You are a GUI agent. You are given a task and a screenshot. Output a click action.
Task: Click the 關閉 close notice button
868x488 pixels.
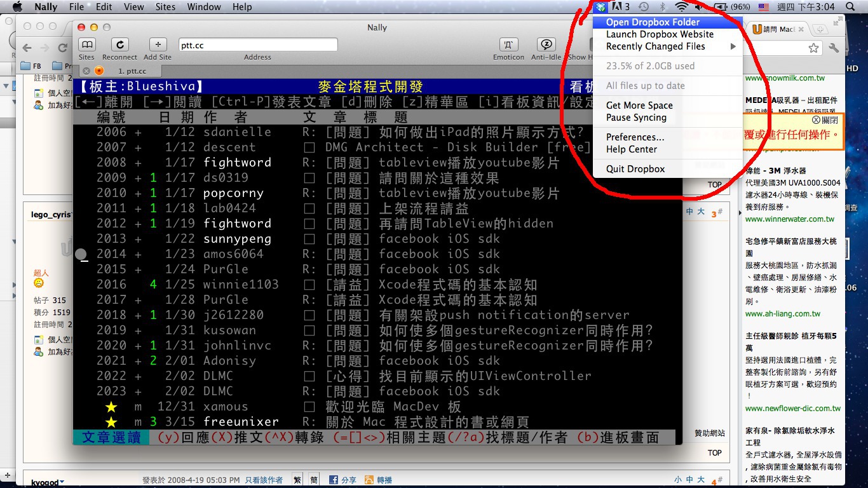tap(825, 120)
